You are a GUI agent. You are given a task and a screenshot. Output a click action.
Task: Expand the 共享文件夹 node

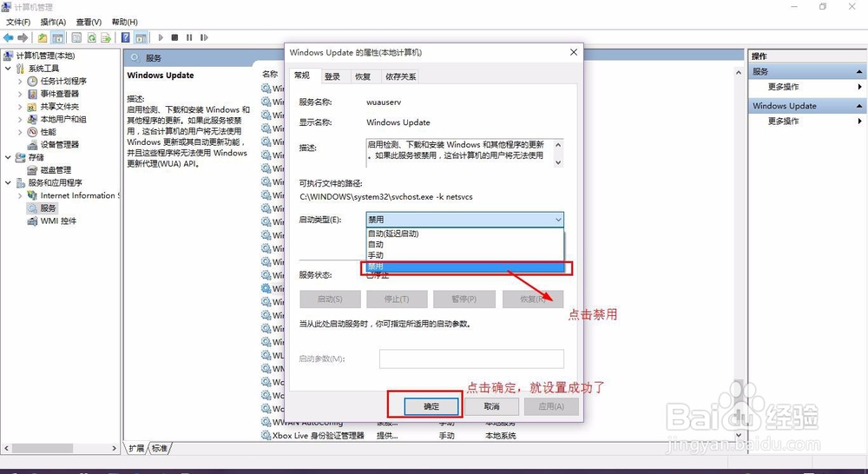point(21,106)
